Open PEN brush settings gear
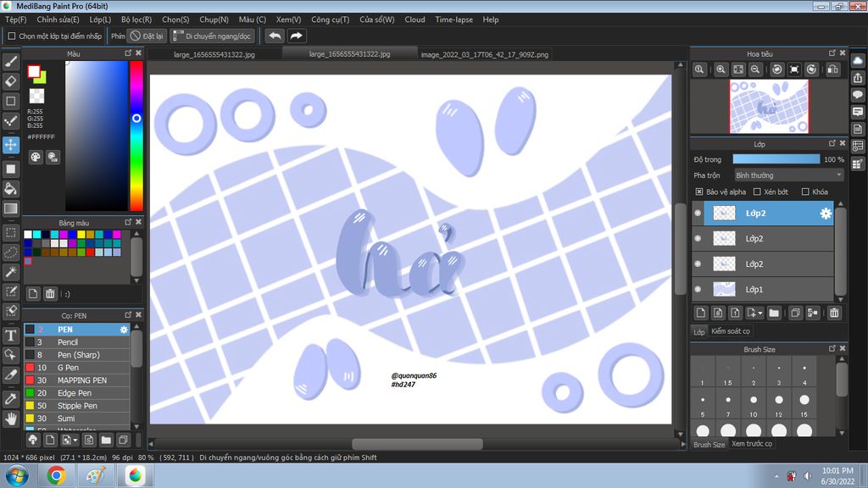The width and height of the screenshot is (868, 488). 124,330
